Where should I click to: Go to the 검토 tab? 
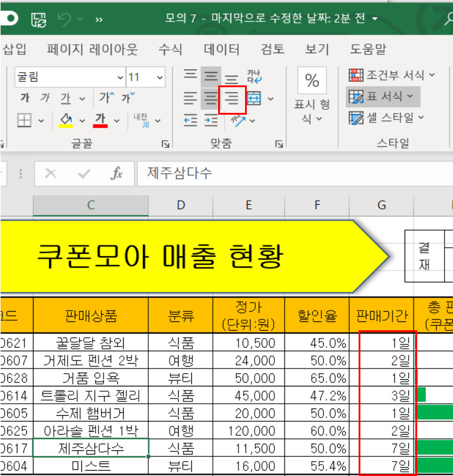[273, 49]
